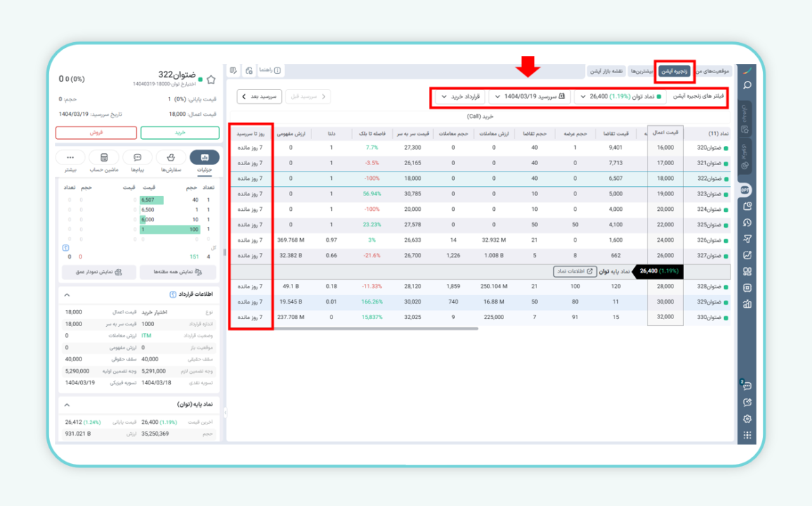
Task: Click the search icon in right sidebar
Action: (x=747, y=85)
